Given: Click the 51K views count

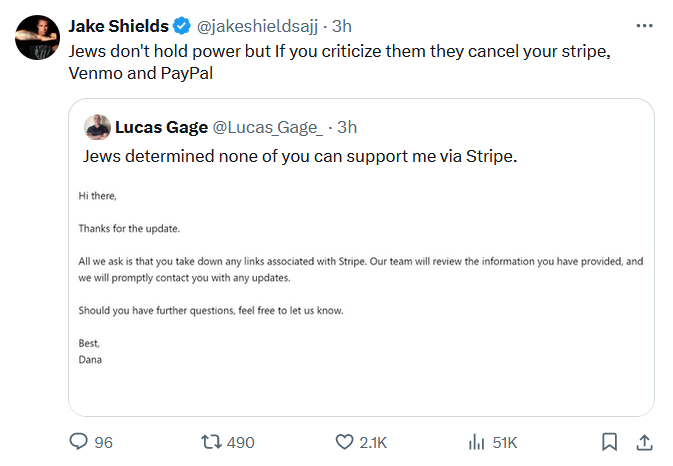Looking at the screenshot, I should pos(505,442).
